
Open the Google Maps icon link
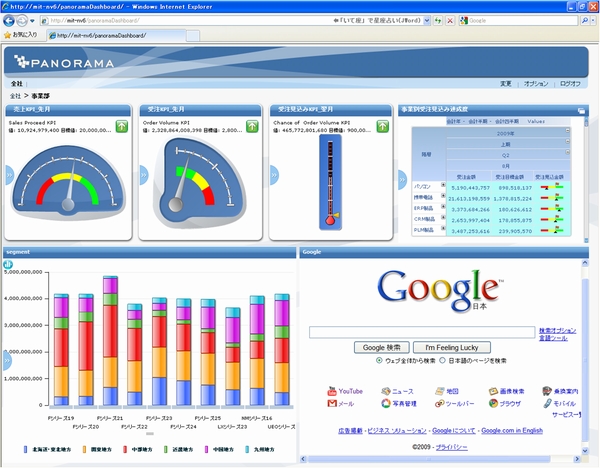(x=440, y=391)
